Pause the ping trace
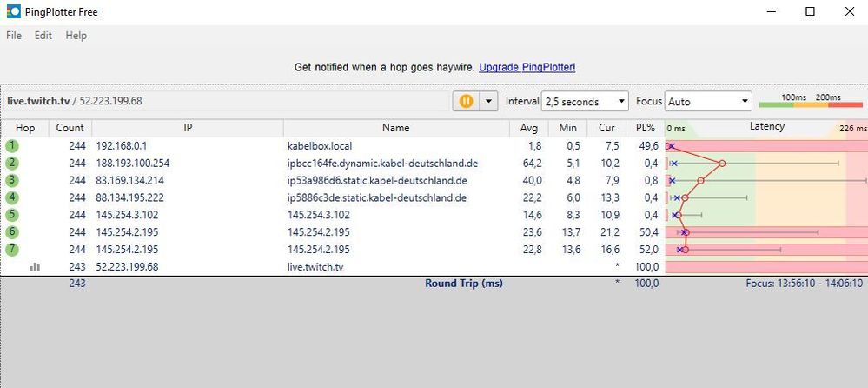 [x=467, y=101]
